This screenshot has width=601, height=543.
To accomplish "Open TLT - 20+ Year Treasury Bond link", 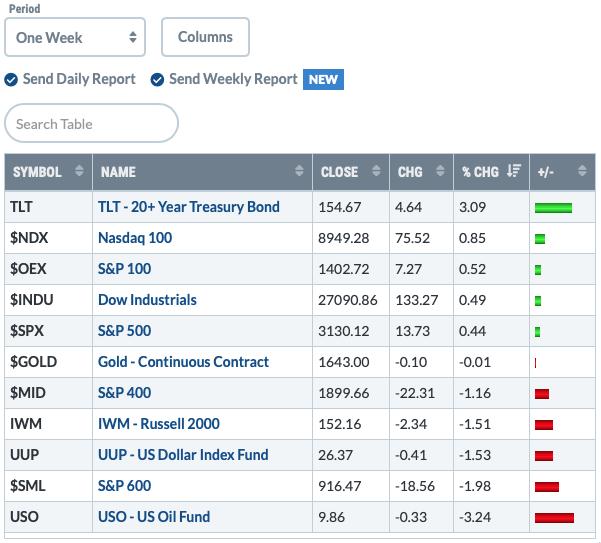I will pos(189,207).
